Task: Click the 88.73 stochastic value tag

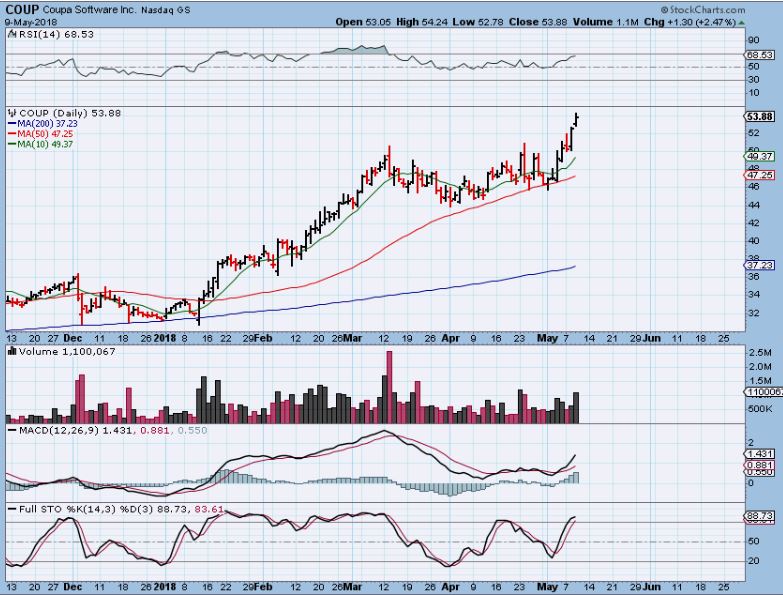Action: [759, 514]
